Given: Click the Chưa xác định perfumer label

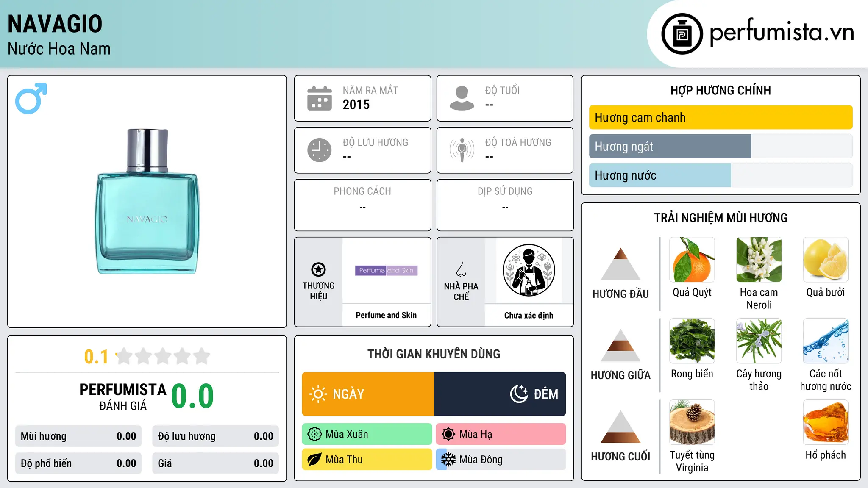Looking at the screenshot, I should click(x=529, y=315).
